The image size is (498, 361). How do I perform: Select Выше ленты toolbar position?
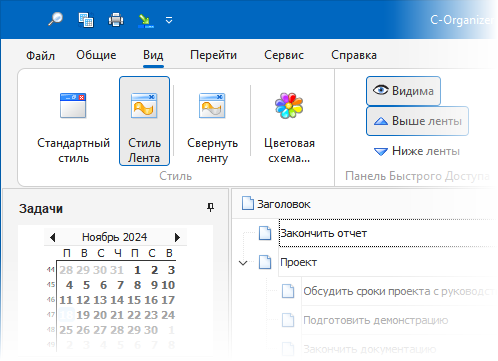pos(417,121)
